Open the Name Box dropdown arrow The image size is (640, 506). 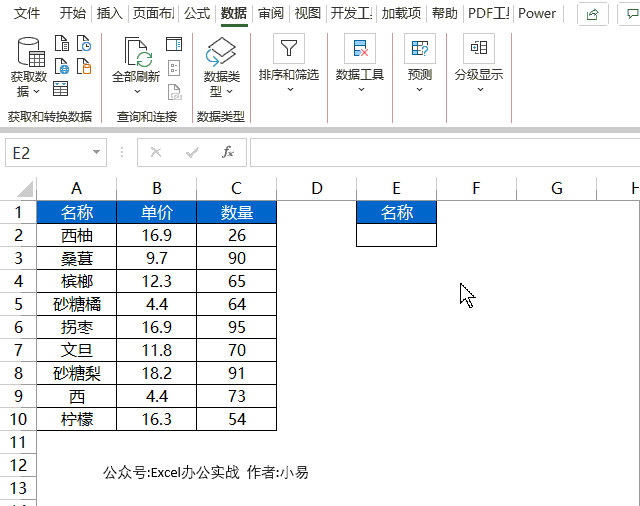(x=96, y=152)
